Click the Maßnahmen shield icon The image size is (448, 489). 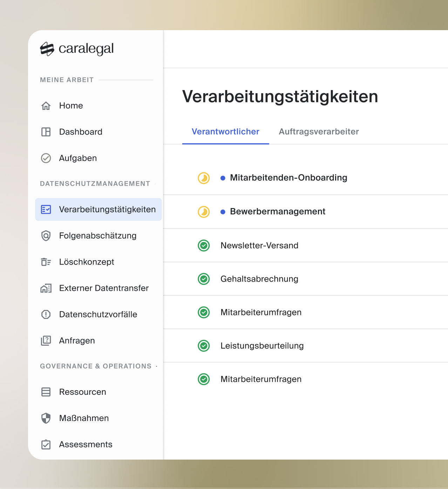pyautogui.click(x=46, y=418)
